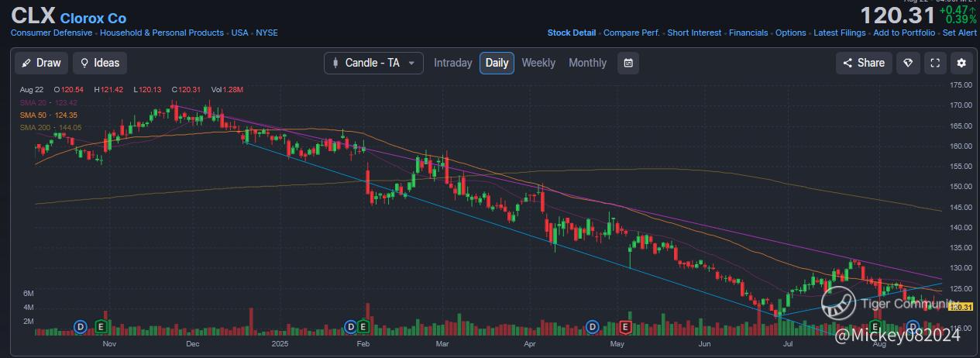980x358 pixels.
Task: Click the dividend D marker in late April
Action: click(593, 326)
